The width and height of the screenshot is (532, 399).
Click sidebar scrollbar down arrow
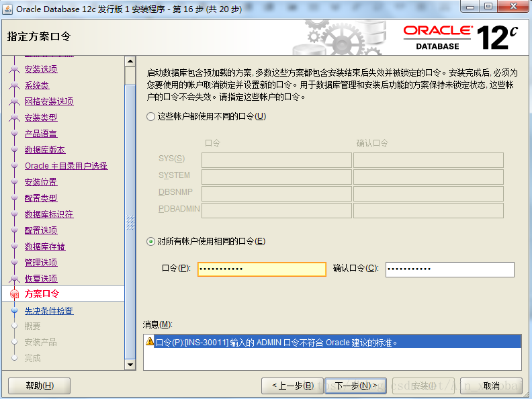(130, 365)
